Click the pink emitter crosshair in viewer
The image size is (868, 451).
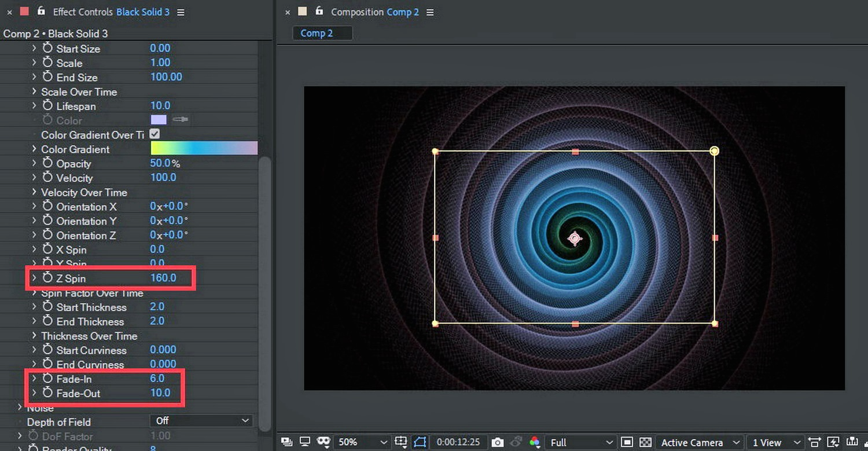tap(575, 238)
